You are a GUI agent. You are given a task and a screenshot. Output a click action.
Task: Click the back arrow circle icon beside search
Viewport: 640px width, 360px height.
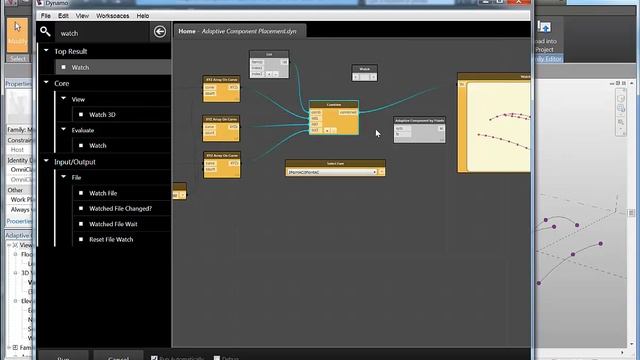160,31
